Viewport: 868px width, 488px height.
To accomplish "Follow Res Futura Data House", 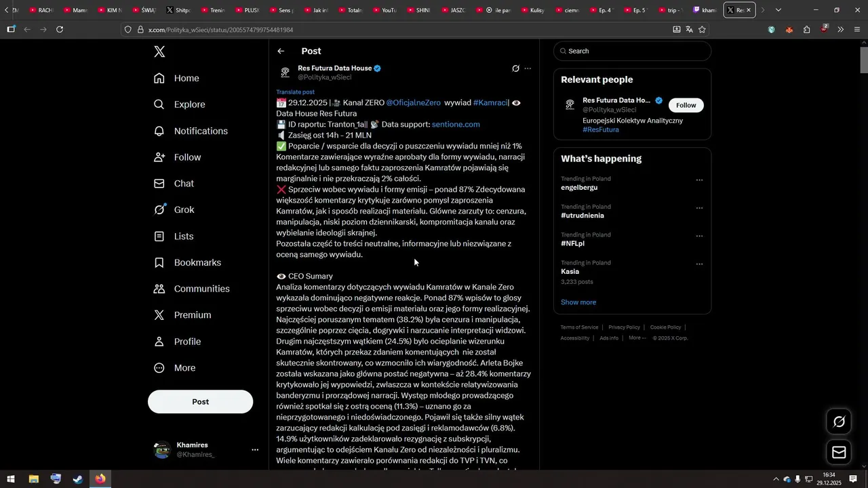I will click(x=686, y=105).
